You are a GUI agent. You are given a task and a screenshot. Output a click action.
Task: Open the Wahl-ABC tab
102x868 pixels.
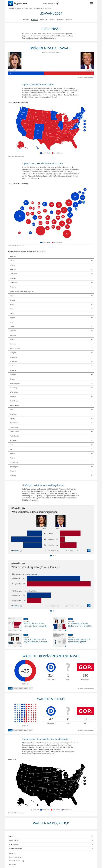tap(69, 19)
